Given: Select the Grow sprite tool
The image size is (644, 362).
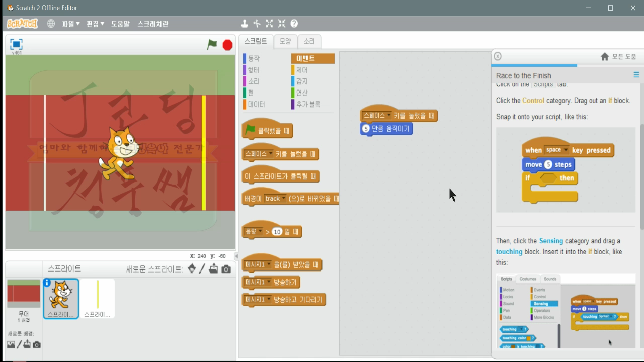Looking at the screenshot, I should (x=269, y=24).
